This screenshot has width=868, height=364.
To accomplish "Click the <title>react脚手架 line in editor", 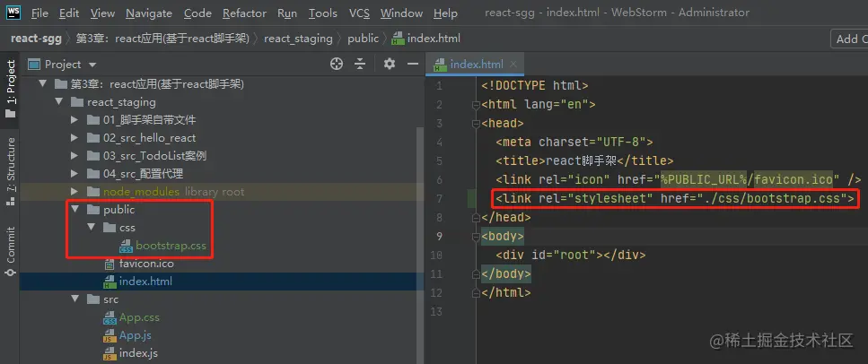I will (584, 161).
